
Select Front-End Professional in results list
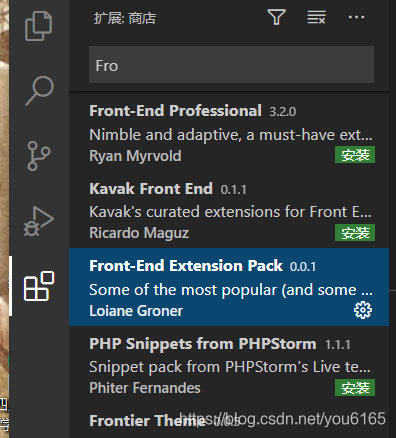click(229, 132)
